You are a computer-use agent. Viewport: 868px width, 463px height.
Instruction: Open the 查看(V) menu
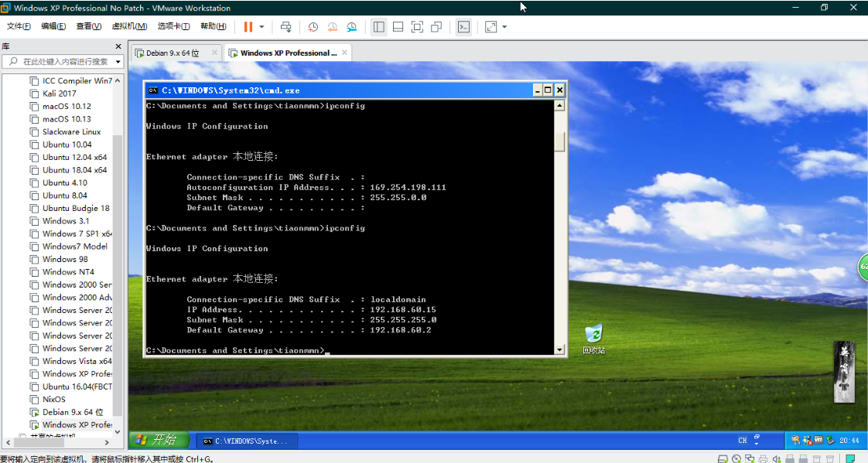pos(88,26)
